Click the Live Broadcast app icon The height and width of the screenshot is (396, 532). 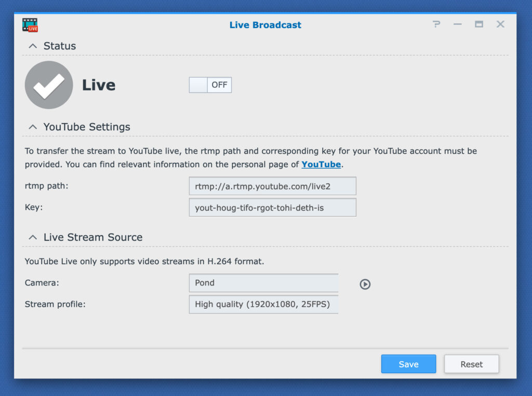30,25
